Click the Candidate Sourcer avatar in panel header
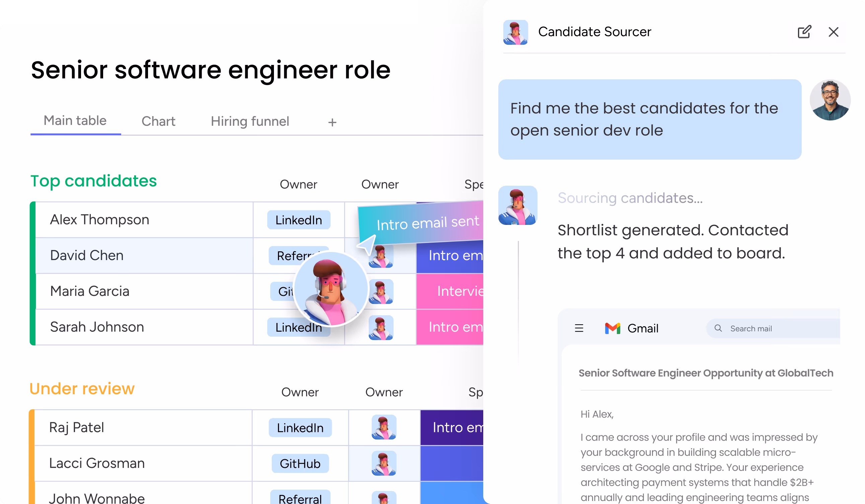This screenshot has height=504, width=865. point(515,32)
